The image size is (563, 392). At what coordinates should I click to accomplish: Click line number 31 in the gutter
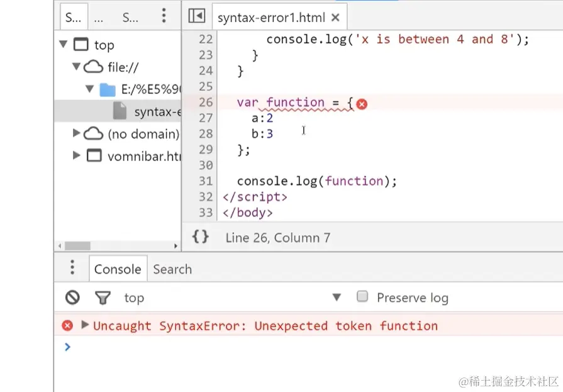pyautogui.click(x=206, y=181)
